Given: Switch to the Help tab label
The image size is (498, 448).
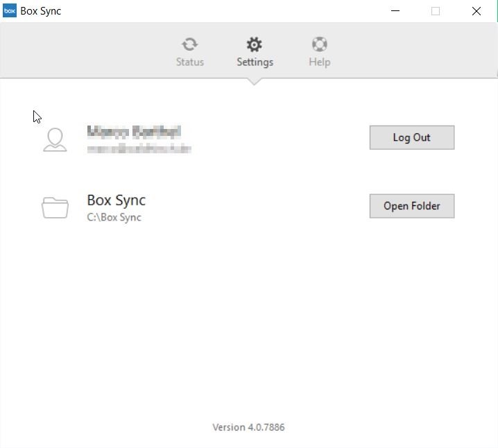Looking at the screenshot, I should 320,62.
